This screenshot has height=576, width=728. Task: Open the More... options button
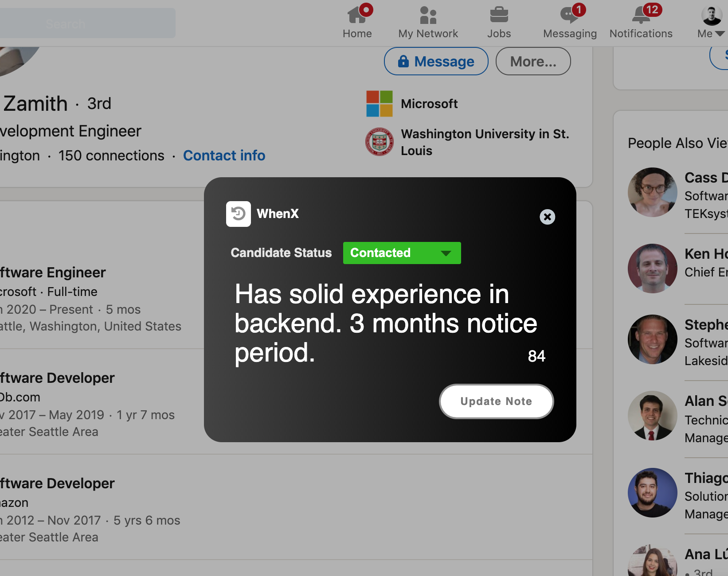[533, 61]
